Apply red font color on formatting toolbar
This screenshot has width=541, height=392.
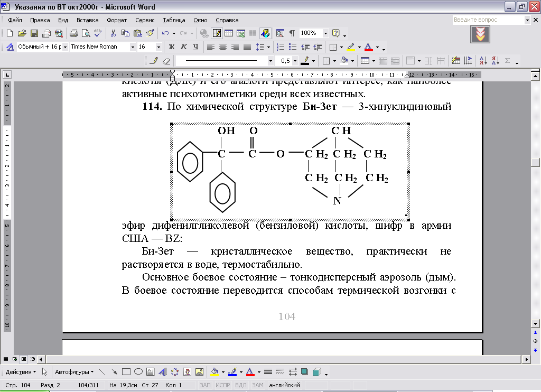[368, 47]
